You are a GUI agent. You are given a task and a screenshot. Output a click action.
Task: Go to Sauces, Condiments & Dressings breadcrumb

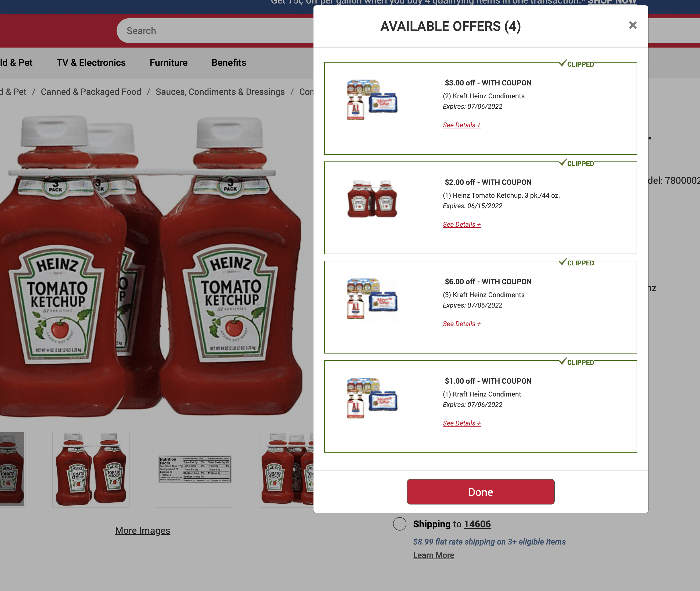[220, 92]
